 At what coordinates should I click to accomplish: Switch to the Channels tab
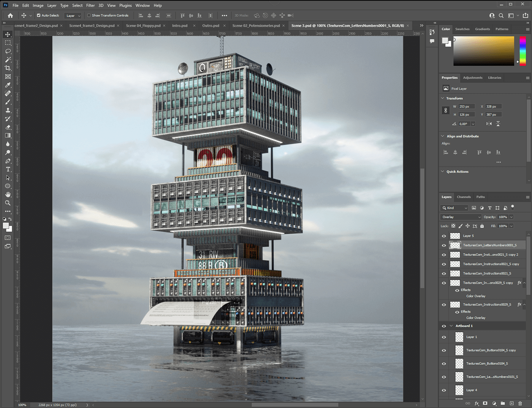pyautogui.click(x=464, y=197)
